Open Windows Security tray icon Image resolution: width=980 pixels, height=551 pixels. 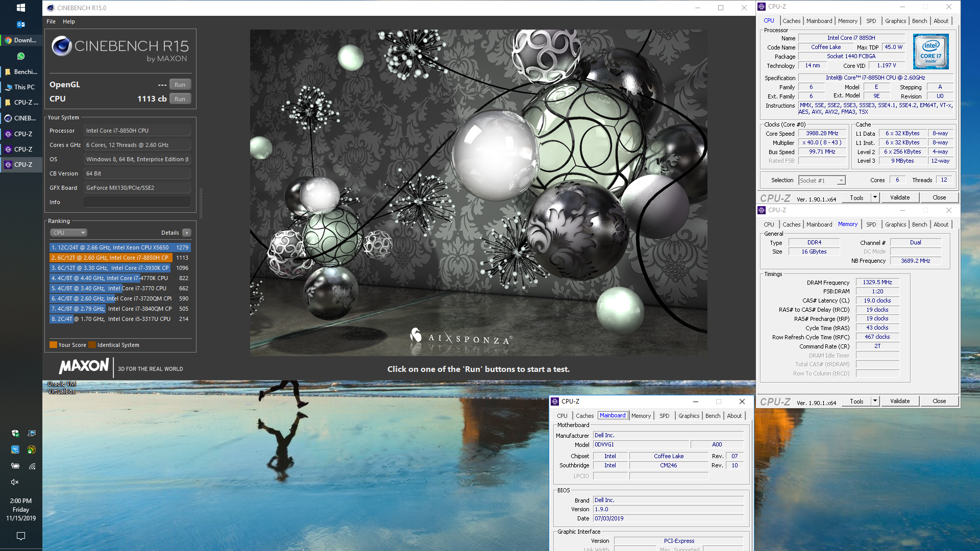point(15,433)
